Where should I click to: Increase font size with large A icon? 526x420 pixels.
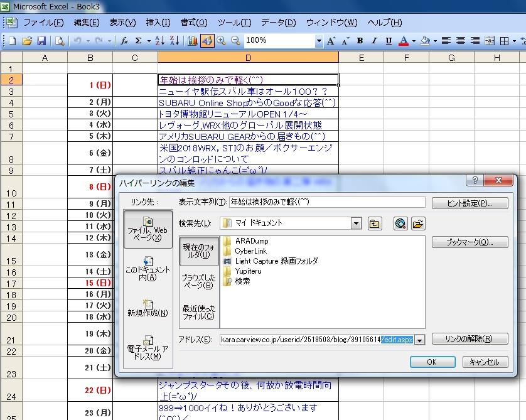tap(331, 41)
